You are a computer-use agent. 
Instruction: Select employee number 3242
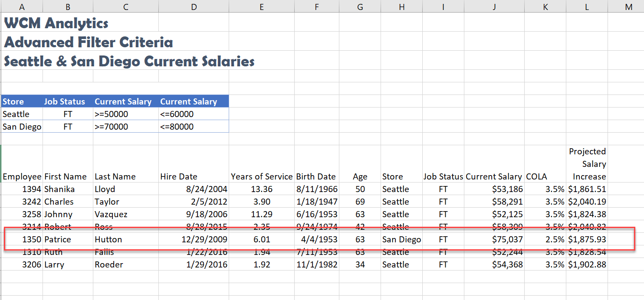coord(22,202)
